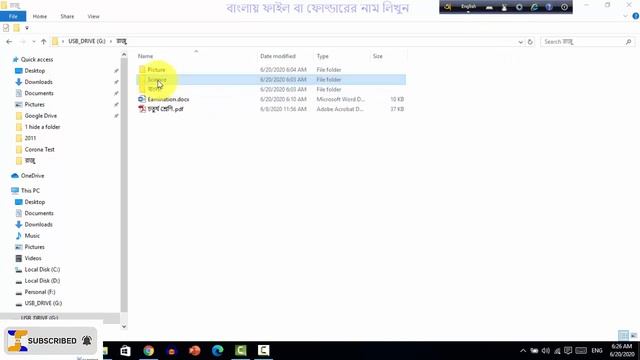Open Explorer help via blue question icon
This screenshot has width=640, height=360.
click(x=636, y=16)
